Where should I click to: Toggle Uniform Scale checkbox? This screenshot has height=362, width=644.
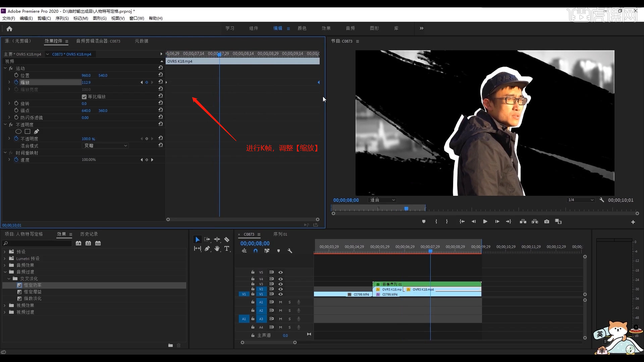[x=84, y=97]
